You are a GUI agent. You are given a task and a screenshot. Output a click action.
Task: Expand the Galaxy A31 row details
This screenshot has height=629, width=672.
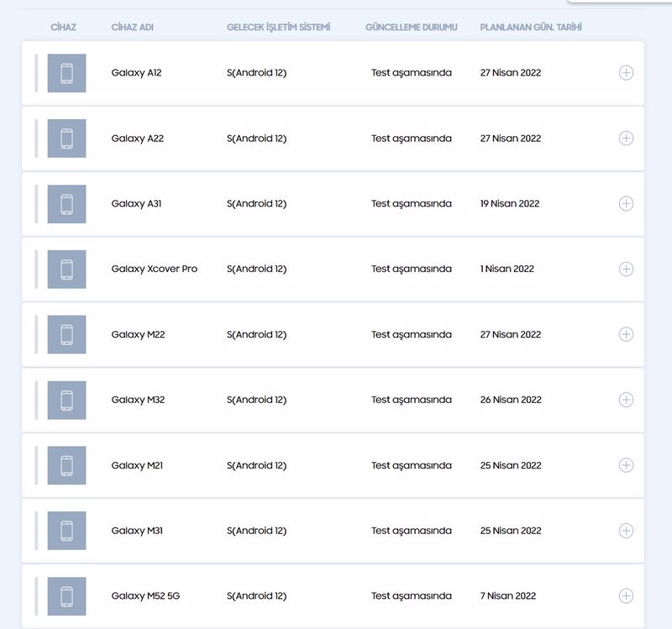[626, 203]
